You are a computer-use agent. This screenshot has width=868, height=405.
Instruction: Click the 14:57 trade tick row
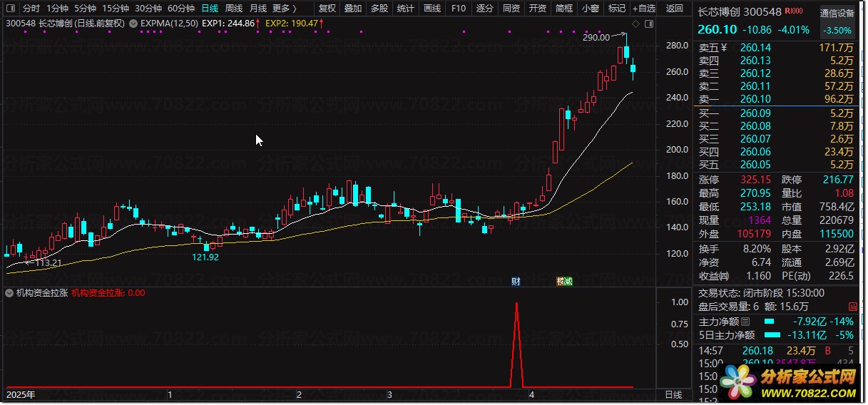[776, 350]
